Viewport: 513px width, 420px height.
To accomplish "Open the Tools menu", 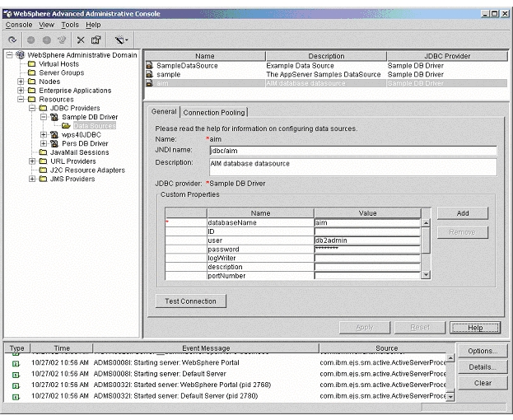I will (x=70, y=25).
